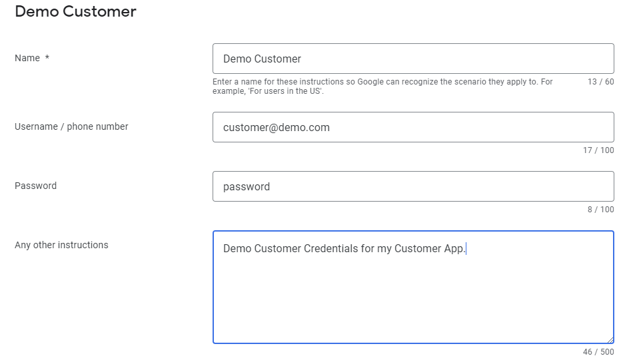Viewport: 631px width, 364px height.
Task: Focus the Username field with customer@demo.com
Action: click(413, 127)
